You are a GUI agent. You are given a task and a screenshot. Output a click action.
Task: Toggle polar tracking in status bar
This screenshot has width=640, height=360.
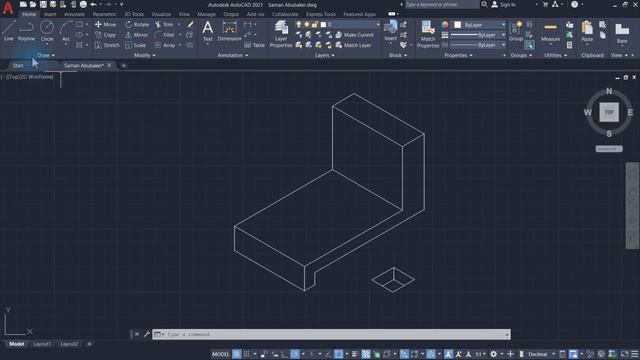(295, 354)
